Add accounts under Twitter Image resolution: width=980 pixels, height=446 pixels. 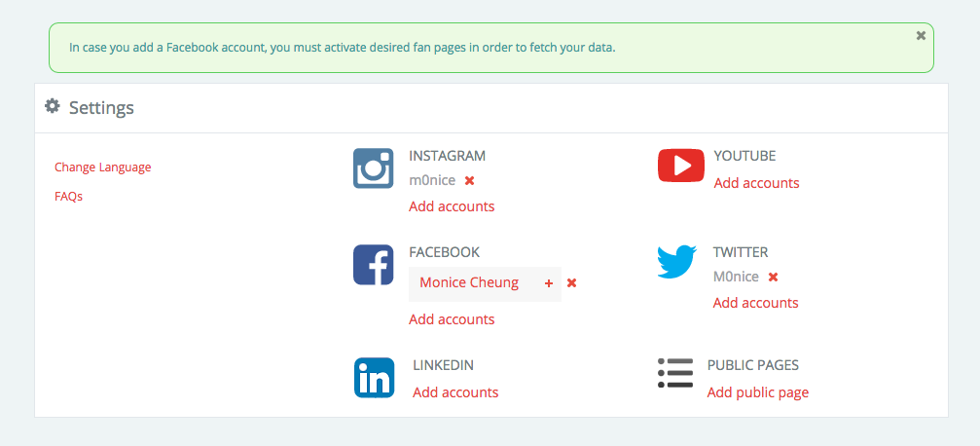755,303
